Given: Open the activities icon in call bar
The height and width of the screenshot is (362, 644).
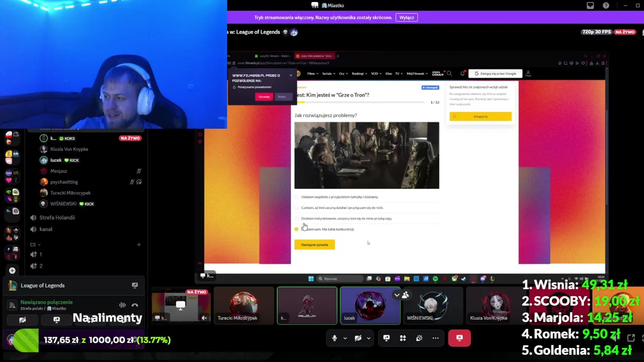Looking at the screenshot, I should tap(403, 338).
